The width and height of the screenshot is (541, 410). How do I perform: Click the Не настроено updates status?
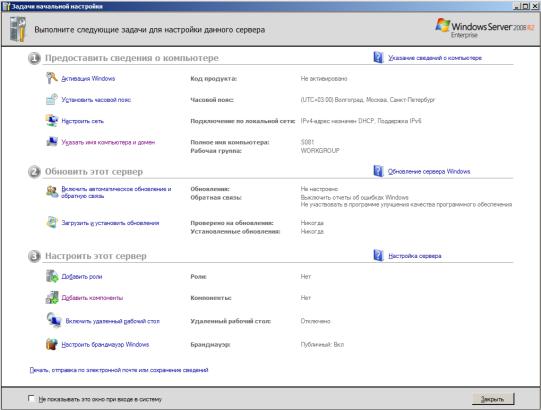click(319, 189)
